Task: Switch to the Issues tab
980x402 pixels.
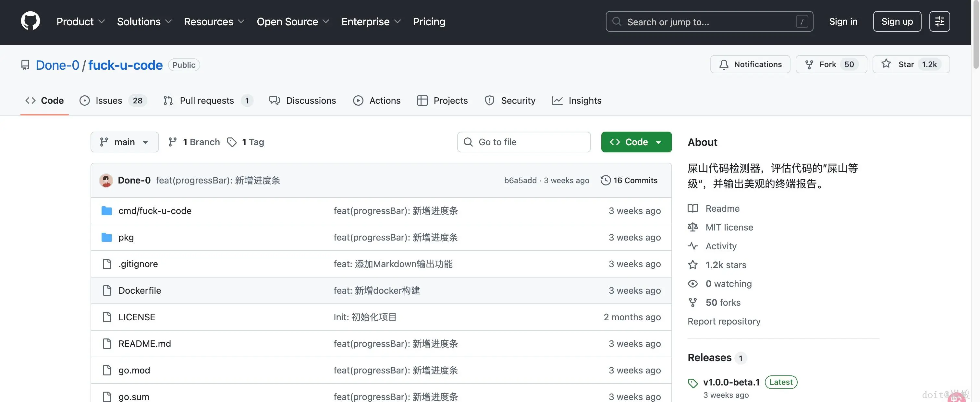Action: pos(108,101)
